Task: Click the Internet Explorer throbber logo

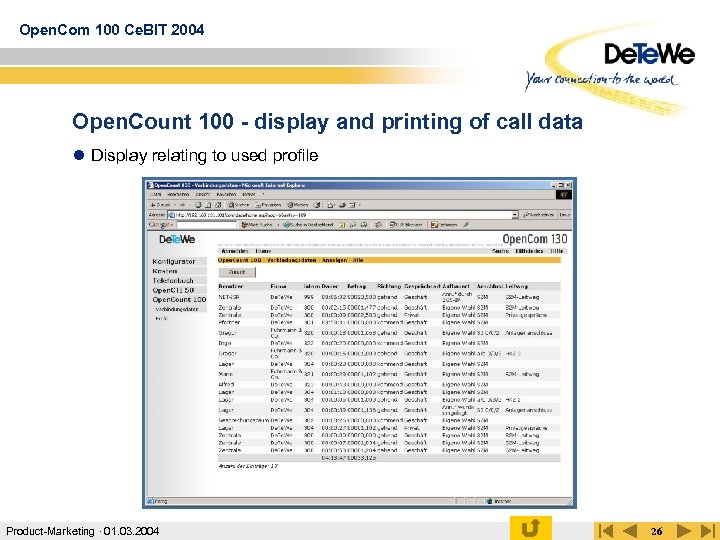Action: 564,195
